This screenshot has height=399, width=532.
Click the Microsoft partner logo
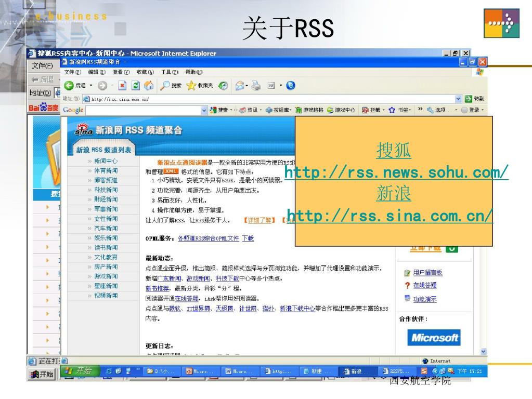click(x=434, y=338)
